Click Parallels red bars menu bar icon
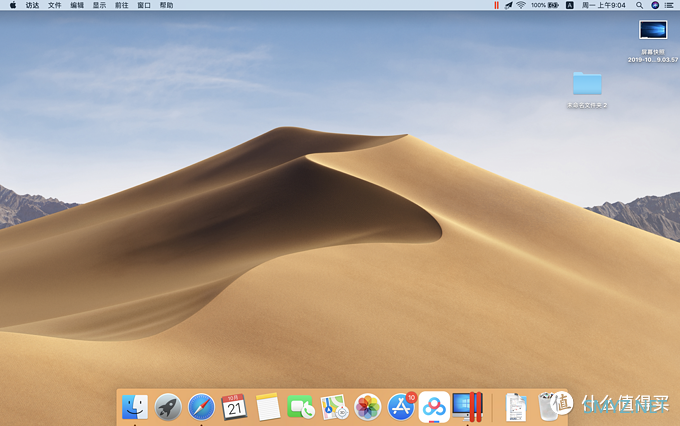680x426 pixels. (x=496, y=5)
